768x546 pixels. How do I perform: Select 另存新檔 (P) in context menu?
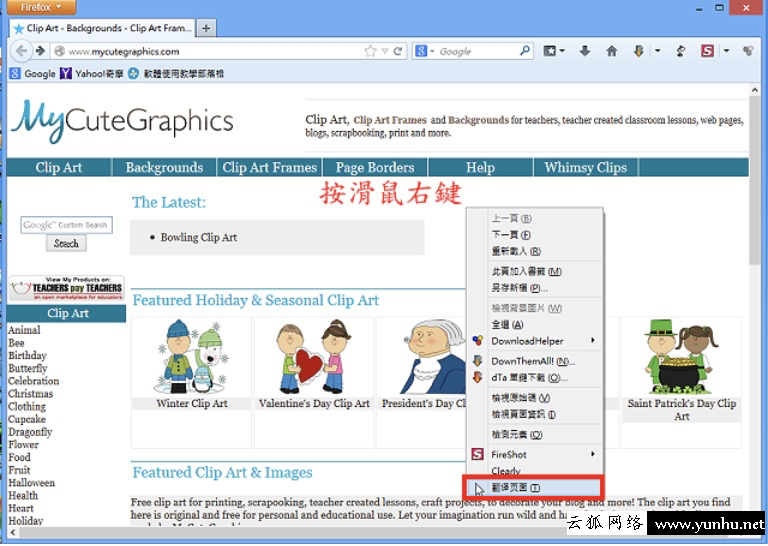coord(535,288)
